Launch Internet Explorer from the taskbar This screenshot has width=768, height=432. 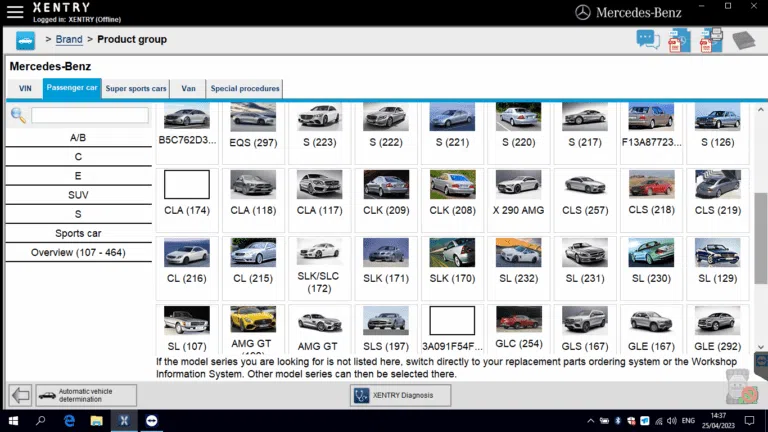point(69,421)
